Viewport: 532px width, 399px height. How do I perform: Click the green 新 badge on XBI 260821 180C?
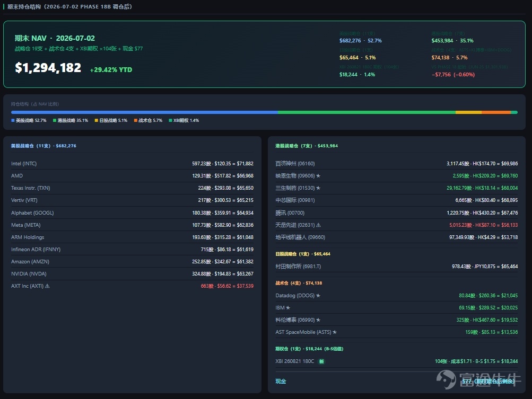[x=321, y=361]
